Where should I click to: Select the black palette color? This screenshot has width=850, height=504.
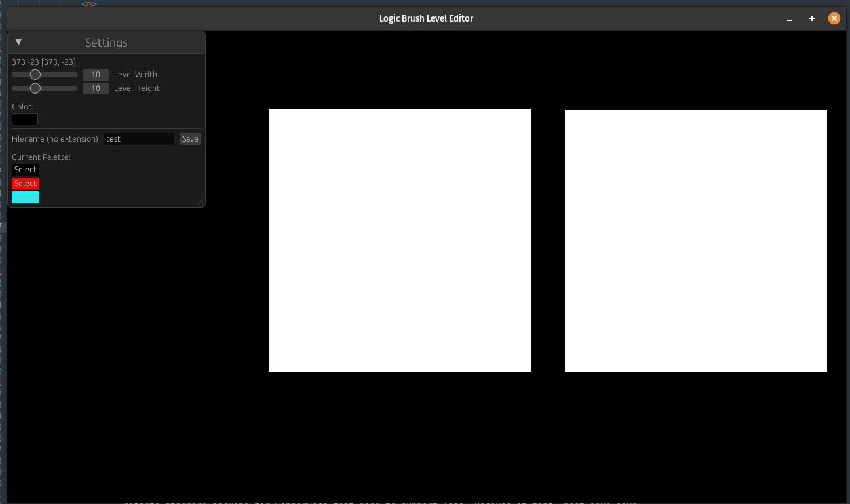click(x=26, y=170)
